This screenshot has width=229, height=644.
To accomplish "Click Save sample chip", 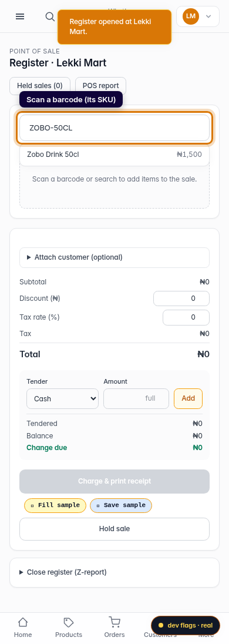I will [x=121, y=505].
